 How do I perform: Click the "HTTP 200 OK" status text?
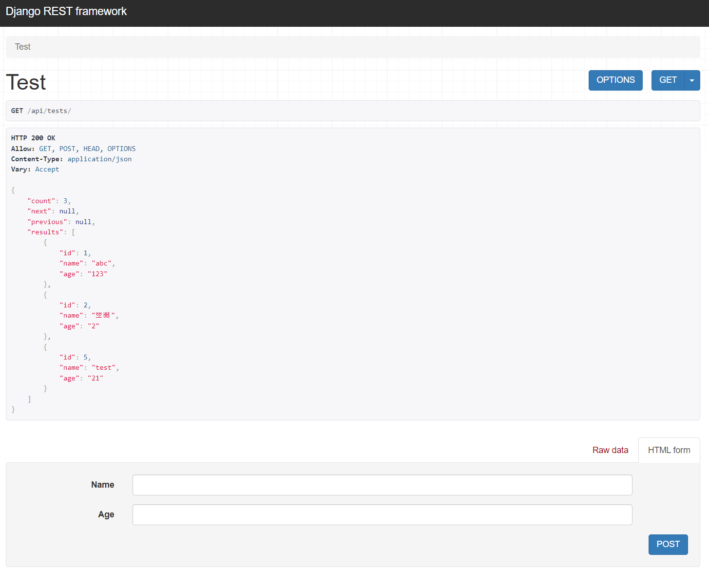[x=33, y=138]
